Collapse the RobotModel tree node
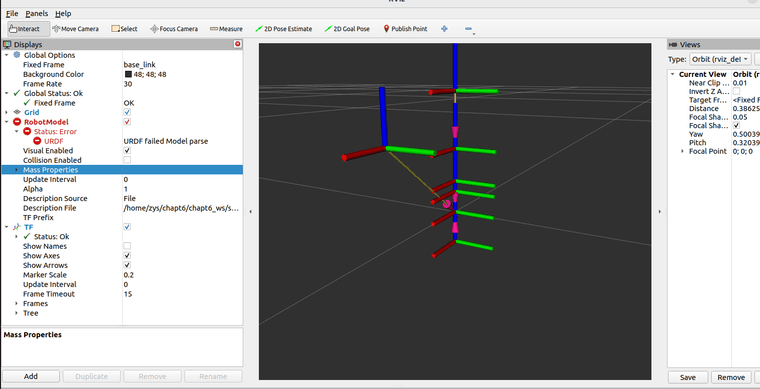 (x=7, y=122)
